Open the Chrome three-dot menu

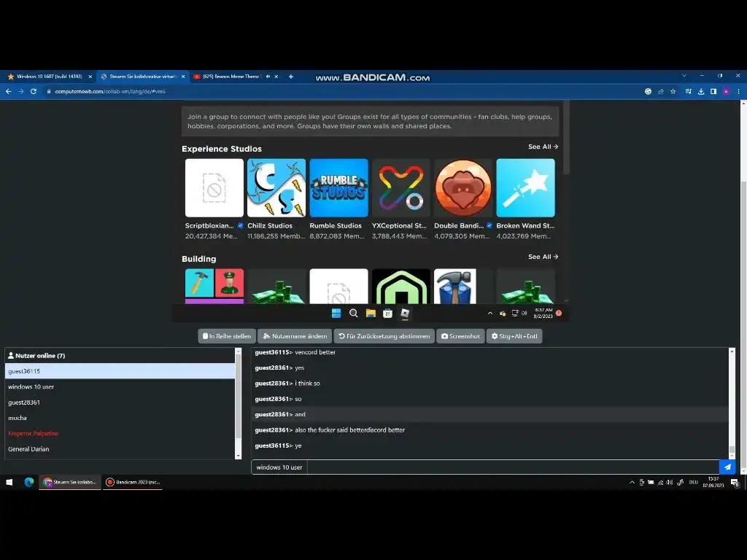[x=738, y=91]
